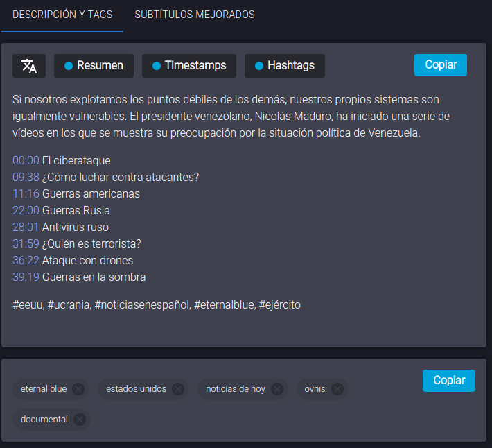The width and height of the screenshot is (492, 448).
Task: Open the Subtítulos Mejorados tab
Action: 195,15
